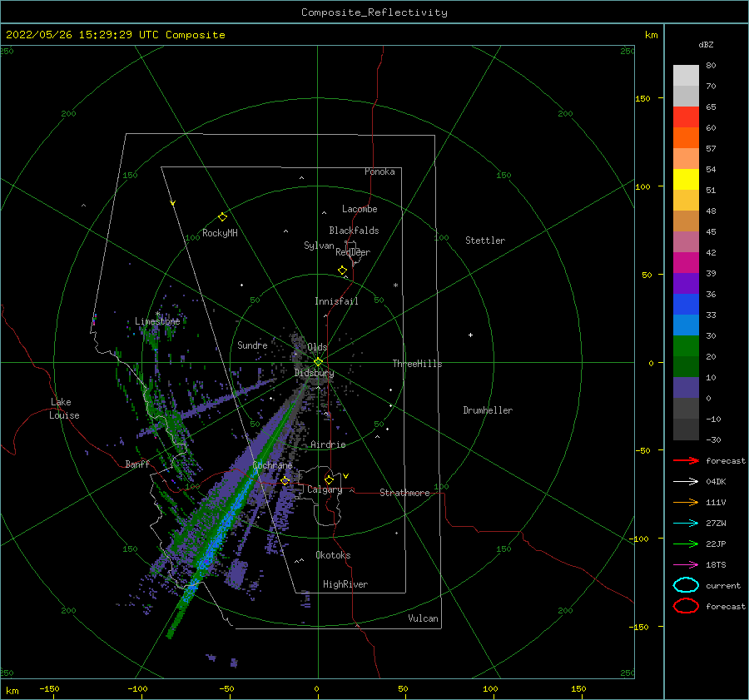Click the Strathmore label
Viewport: 749px width, 700px height.
(404, 493)
